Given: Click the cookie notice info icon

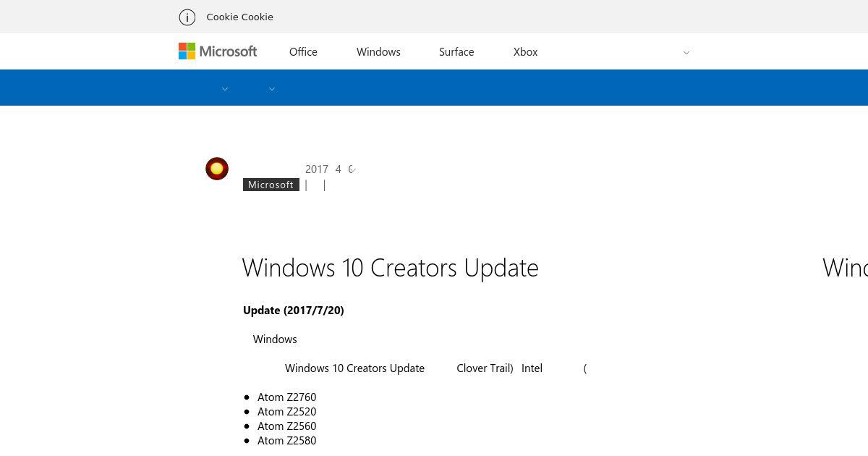Looking at the screenshot, I should (x=187, y=17).
